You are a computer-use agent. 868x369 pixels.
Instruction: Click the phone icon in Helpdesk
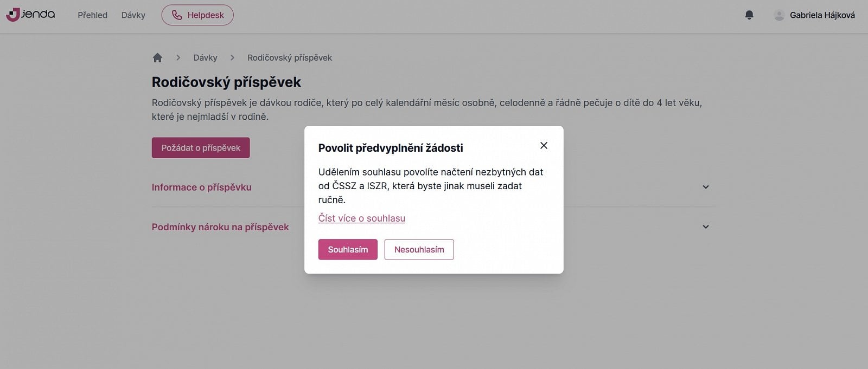[x=177, y=15]
